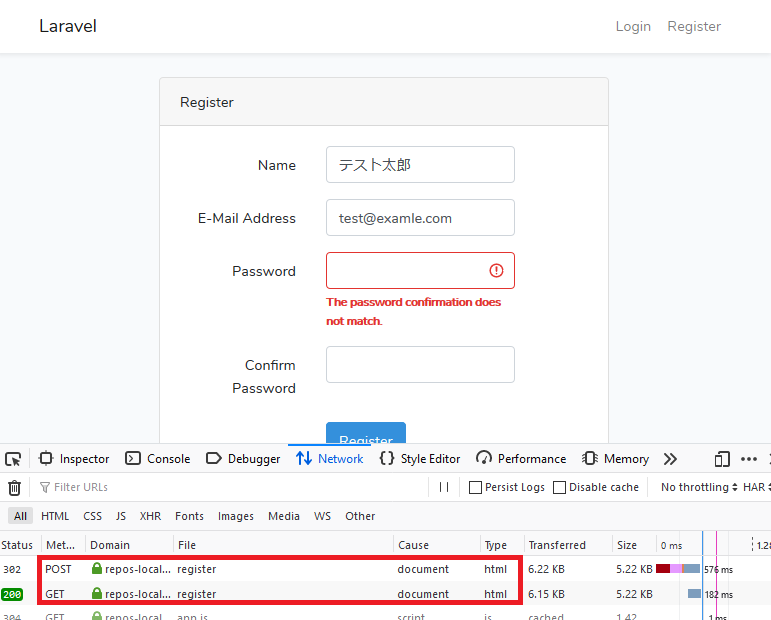
Task: Expand hidden devtools tabs with chevron
Action: pyautogui.click(x=670, y=459)
